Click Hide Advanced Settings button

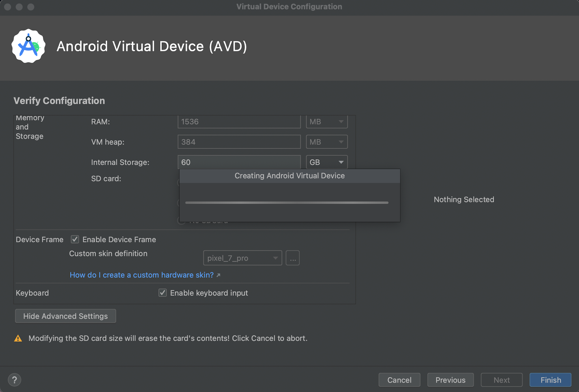(x=65, y=316)
